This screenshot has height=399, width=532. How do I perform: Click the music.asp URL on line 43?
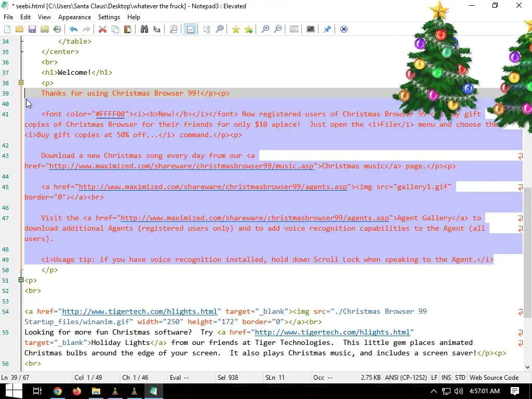[x=181, y=166]
